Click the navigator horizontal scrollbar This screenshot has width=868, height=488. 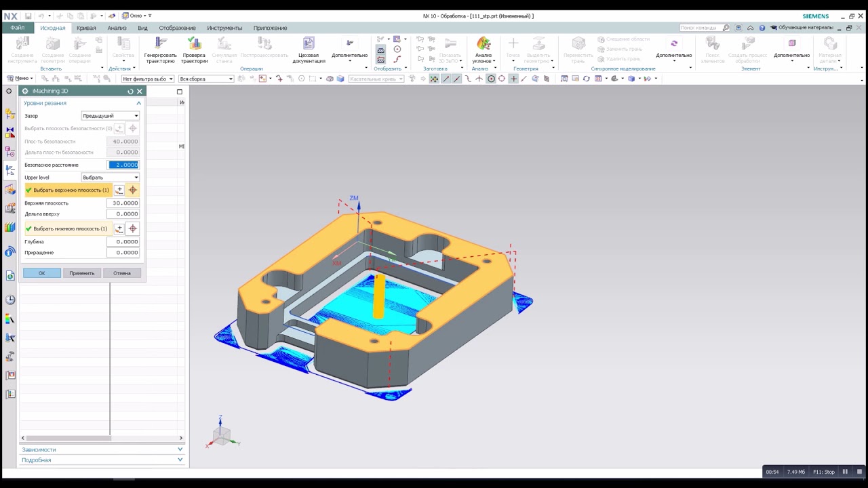tap(68, 438)
